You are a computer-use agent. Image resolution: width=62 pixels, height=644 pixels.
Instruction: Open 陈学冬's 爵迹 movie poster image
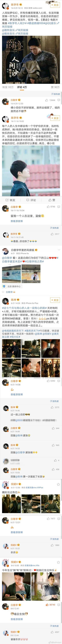click(x=31, y=59)
